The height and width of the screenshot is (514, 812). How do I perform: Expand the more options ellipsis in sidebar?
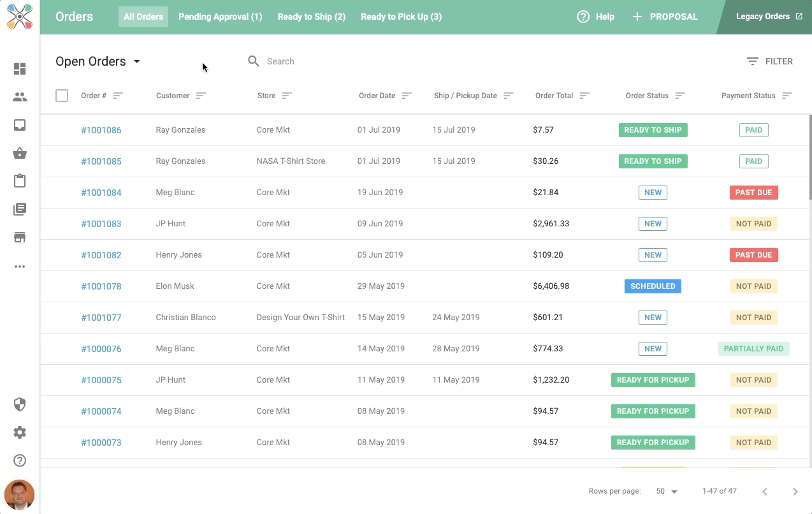tap(20, 267)
